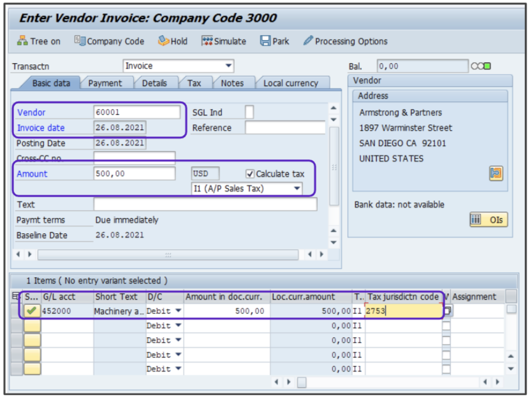This screenshot has height=399, width=532.
Task: Toggle checkbox beside Tax jurisdictn code 2753
Action: pos(447,311)
